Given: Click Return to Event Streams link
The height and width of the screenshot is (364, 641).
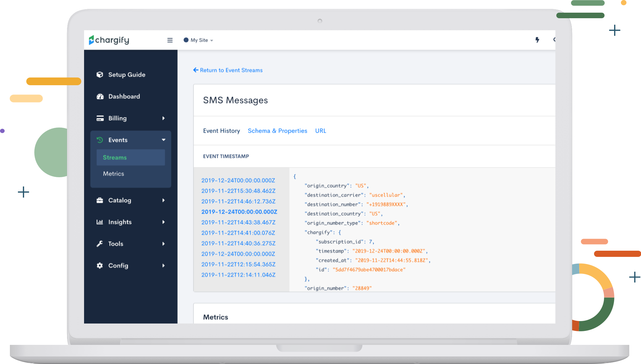Looking at the screenshot, I should (228, 70).
